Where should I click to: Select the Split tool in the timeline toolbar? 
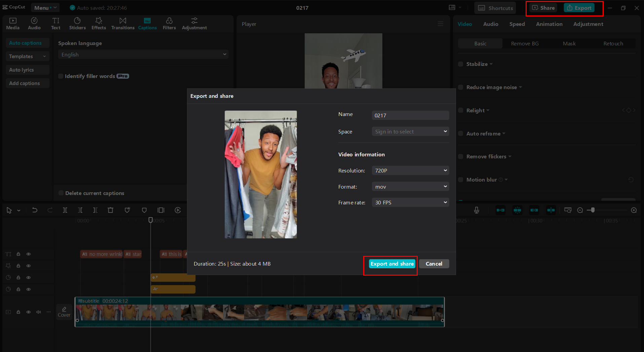[65, 210]
